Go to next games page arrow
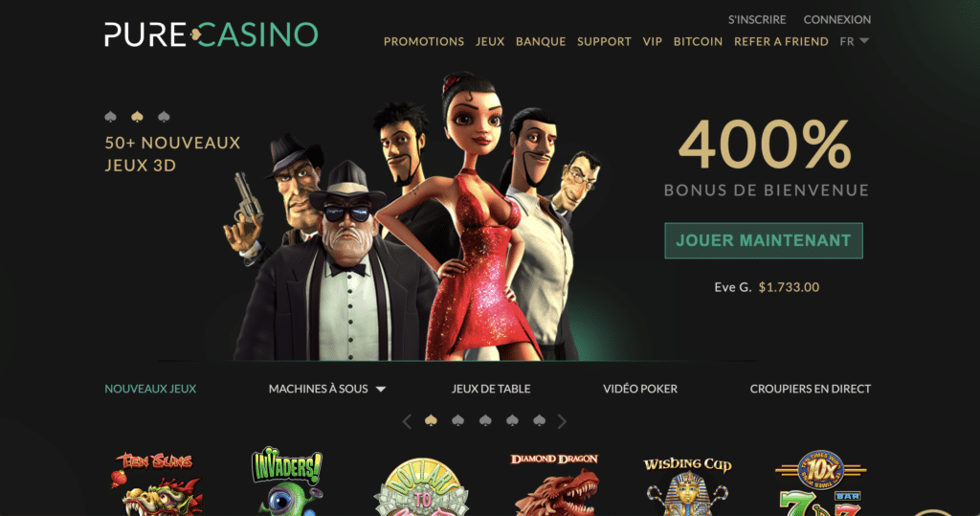This screenshot has height=516, width=980. tap(562, 421)
